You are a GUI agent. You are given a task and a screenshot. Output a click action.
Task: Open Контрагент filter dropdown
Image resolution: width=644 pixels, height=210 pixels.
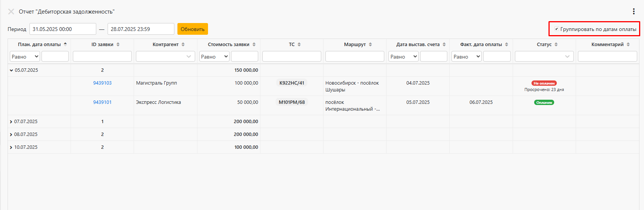point(165,57)
